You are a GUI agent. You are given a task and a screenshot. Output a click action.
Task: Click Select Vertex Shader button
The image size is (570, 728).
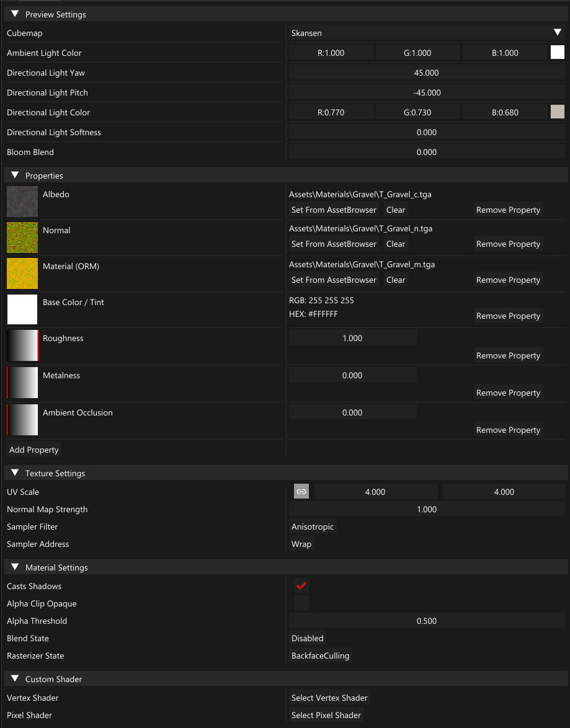click(329, 698)
